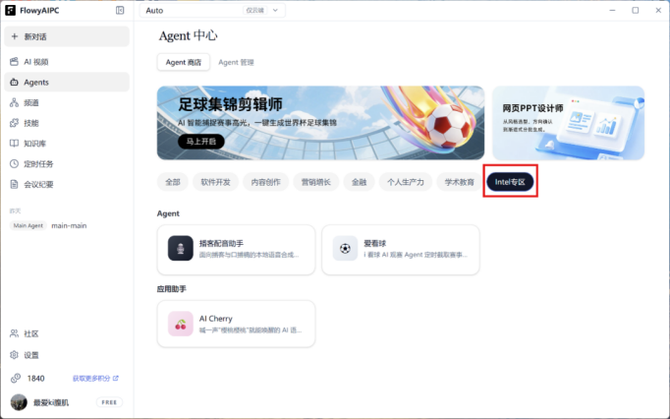Select the Intel专区 category filter
Screen dimensions: 670x419
(510, 182)
